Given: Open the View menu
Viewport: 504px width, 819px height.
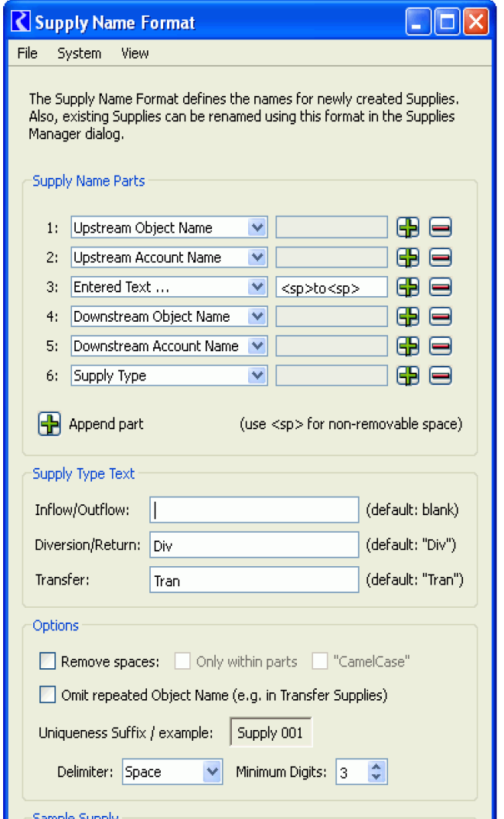Looking at the screenshot, I should coord(135,53).
